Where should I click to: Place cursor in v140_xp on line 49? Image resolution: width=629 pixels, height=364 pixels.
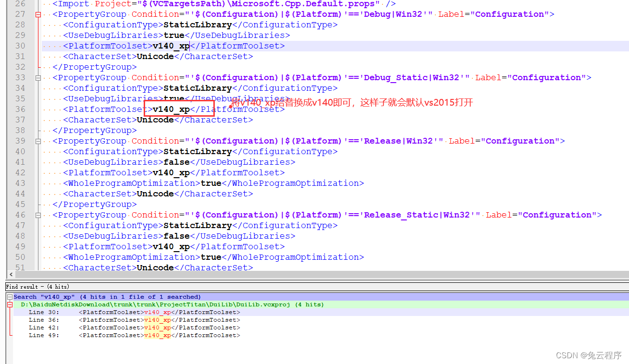(171, 247)
